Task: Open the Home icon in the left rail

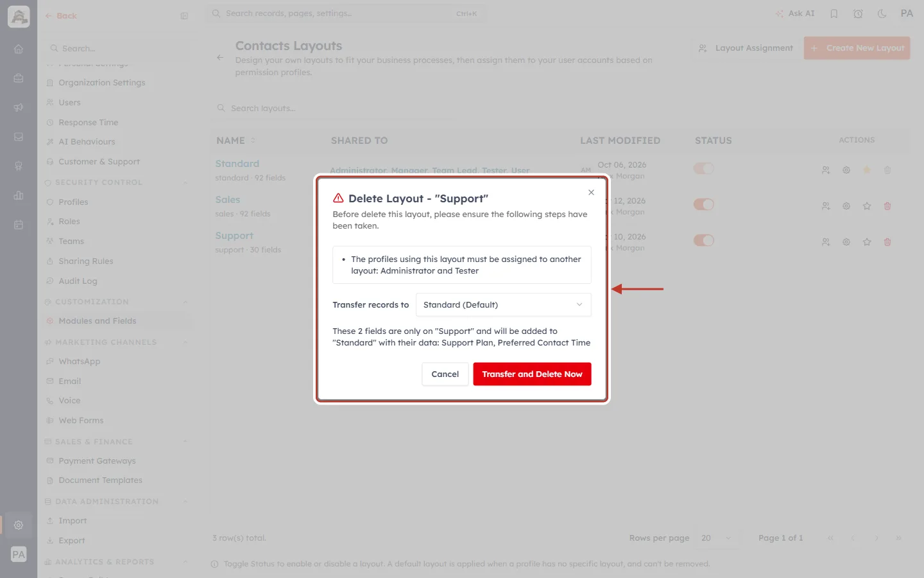Action: pyautogui.click(x=19, y=49)
